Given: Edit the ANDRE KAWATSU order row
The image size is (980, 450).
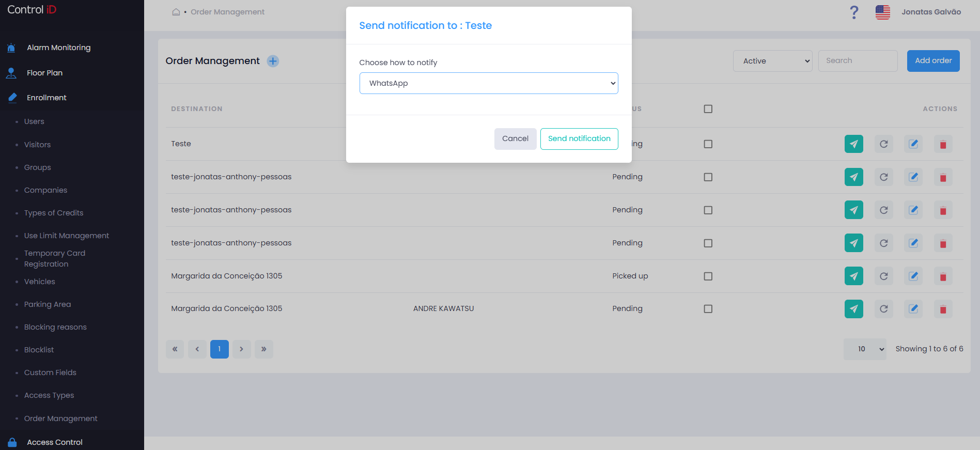Looking at the screenshot, I should [913, 309].
